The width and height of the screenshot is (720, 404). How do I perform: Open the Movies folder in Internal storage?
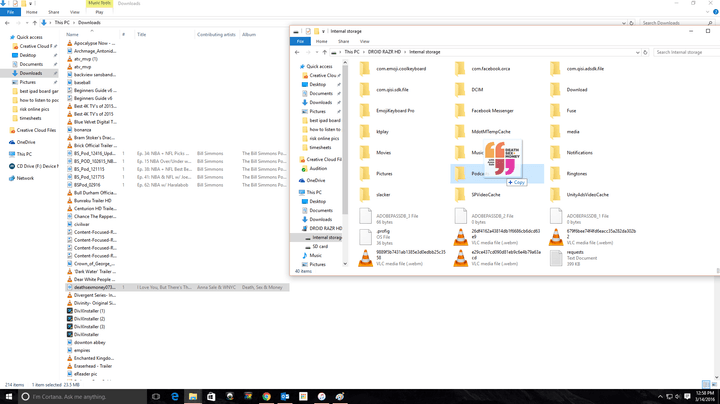click(375, 153)
